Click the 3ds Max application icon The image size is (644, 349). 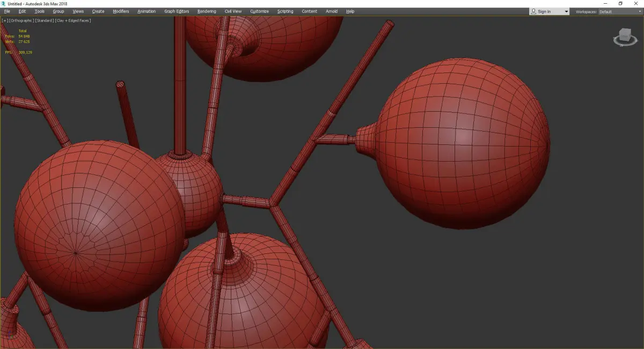[3, 3]
